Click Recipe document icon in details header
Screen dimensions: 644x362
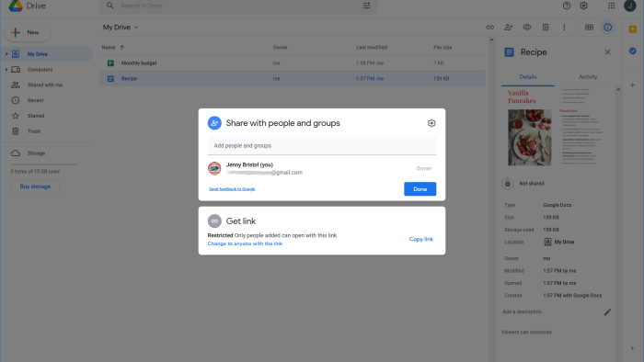coord(510,52)
